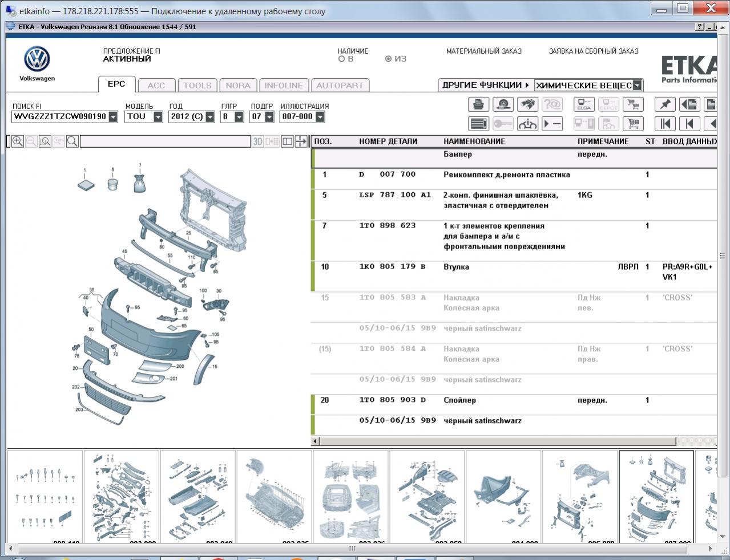Pin the view with the pushpin icon
Image resolution: width=730 pixels, height=560 pixels.
(x=665, y=104)
